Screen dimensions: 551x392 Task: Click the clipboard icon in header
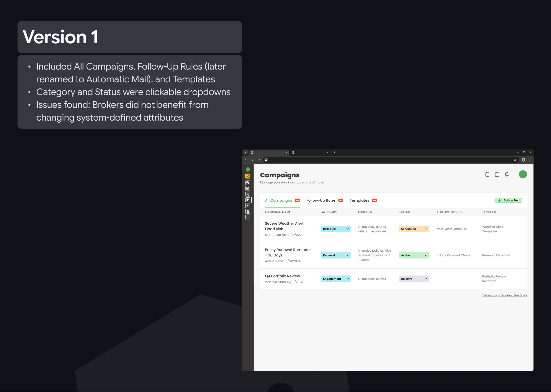point(487,174)
